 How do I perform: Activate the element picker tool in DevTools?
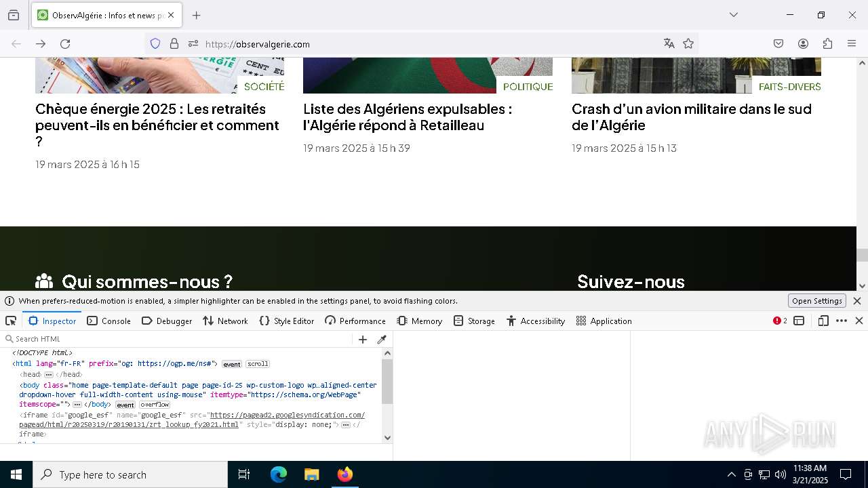point(11,321)
